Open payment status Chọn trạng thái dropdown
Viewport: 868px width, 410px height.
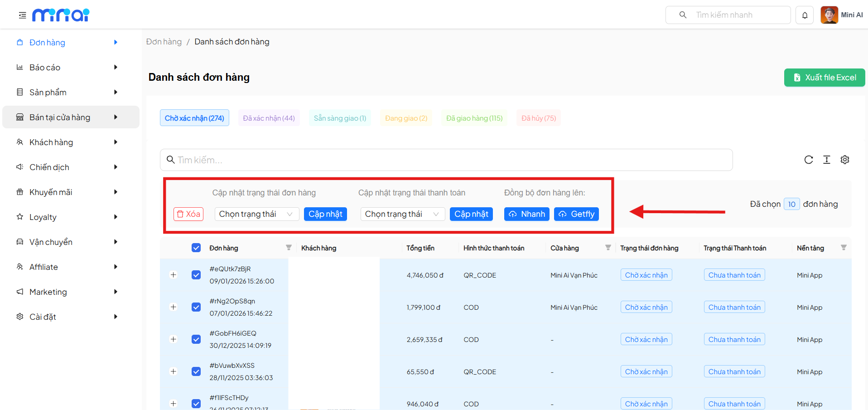[402, 214]
